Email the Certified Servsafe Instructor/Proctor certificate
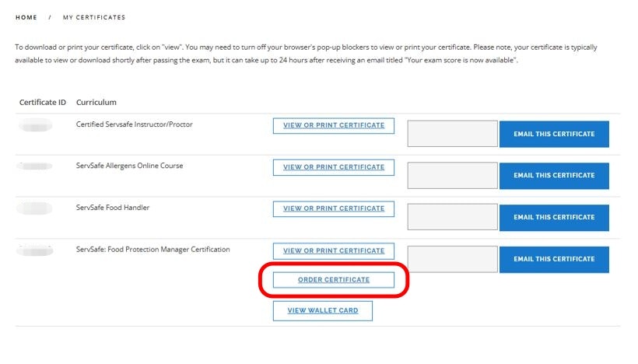 [x=554, y=134]
